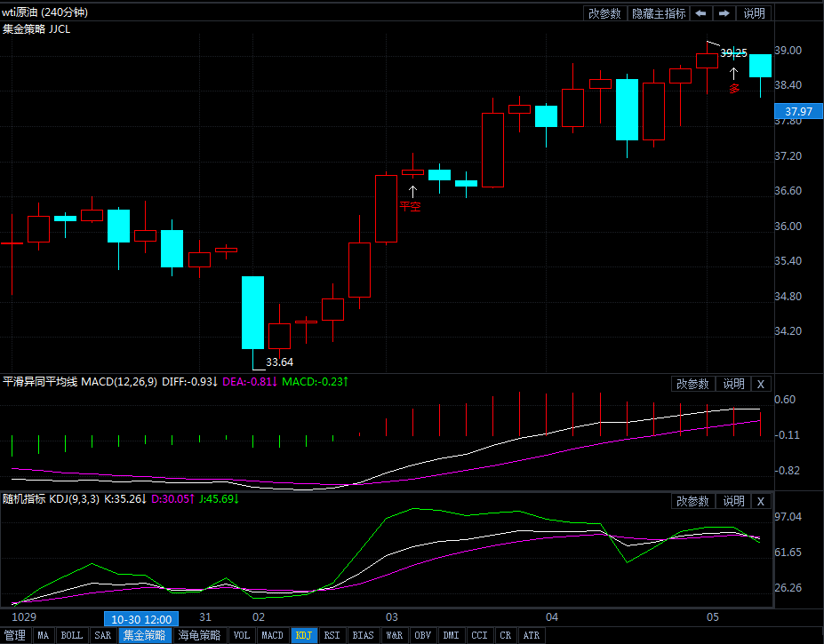The image size is (824, 644).
Task: Close the KDJ indicator panel with X
Action: tap(761, 501)
